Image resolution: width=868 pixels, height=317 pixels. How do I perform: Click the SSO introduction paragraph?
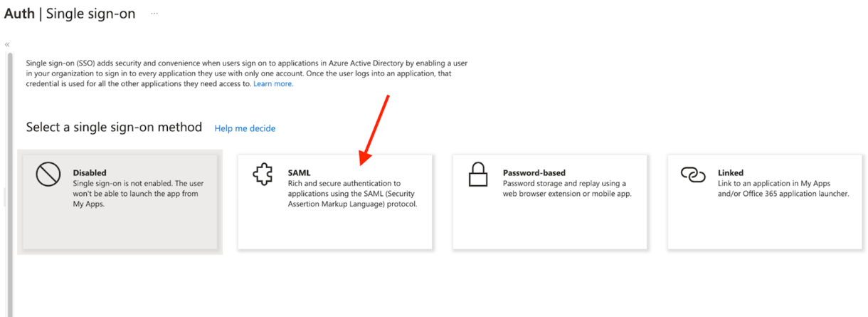(245, 73)
